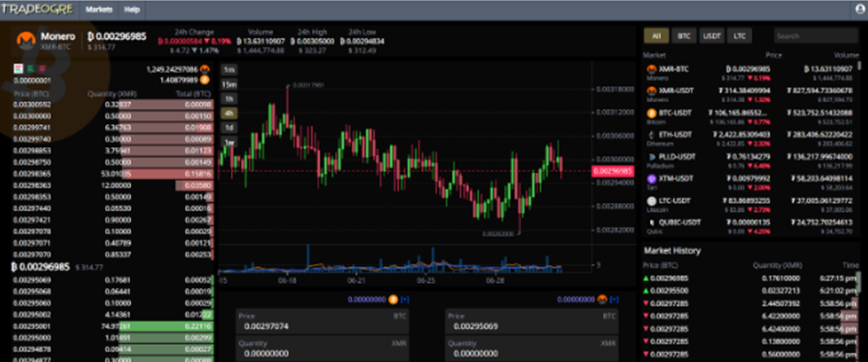Click the BTC-USDT Bitcoin icon
Screen dimensions: 868x362
[652, 113]
